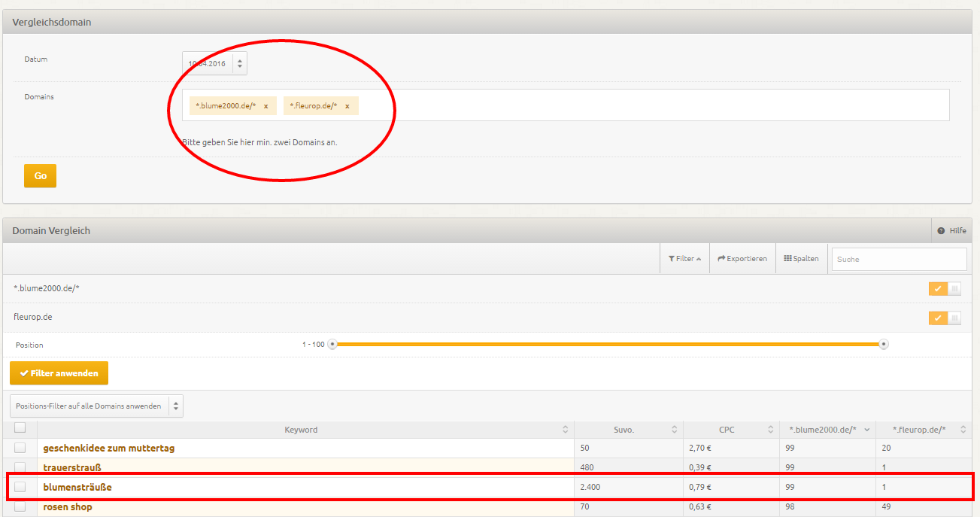
Task: Sort by the CPC column arrows
Action: click(x=771, y=430)
